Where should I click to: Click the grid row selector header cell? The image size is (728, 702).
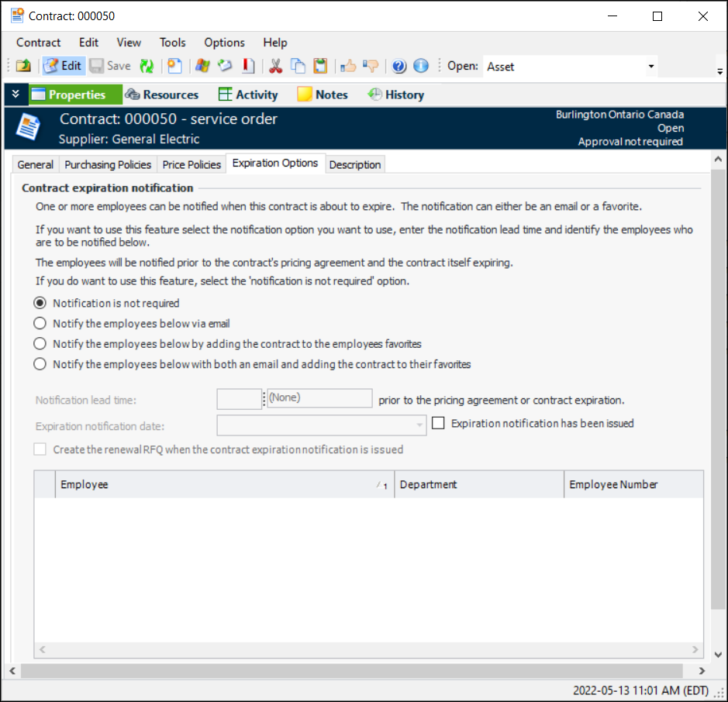[44, 484]
